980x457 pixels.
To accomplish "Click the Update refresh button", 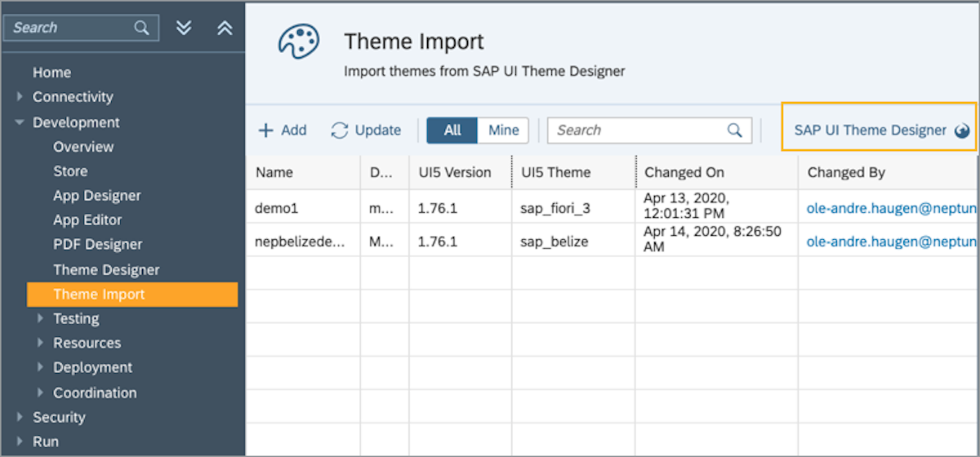I will point(366,131).
